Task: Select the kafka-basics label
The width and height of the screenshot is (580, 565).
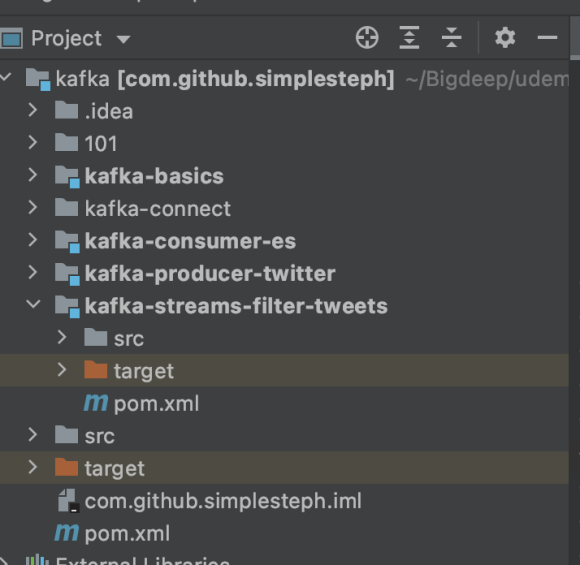Action: tap(154, 176)
